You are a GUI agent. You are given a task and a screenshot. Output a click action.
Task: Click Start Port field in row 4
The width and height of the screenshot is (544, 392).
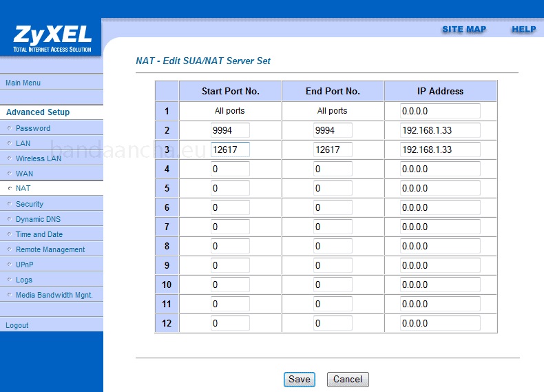pos(230,169)
